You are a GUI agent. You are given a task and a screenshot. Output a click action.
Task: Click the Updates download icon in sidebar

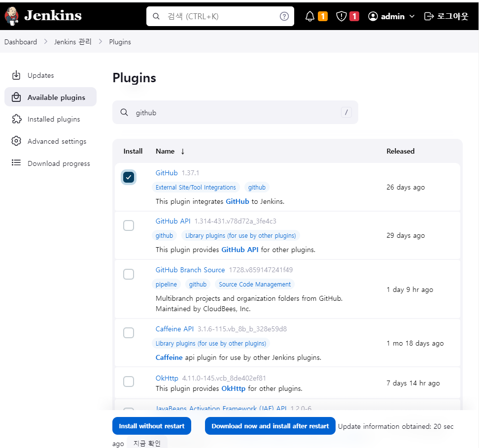coord(16,75)
